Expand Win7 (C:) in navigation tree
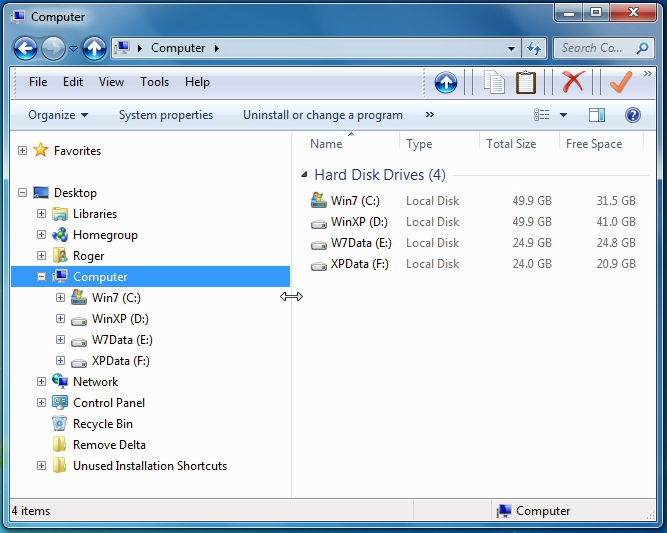Screen dimensions: 667x533 pyautogui.click(x=60, y=297)
